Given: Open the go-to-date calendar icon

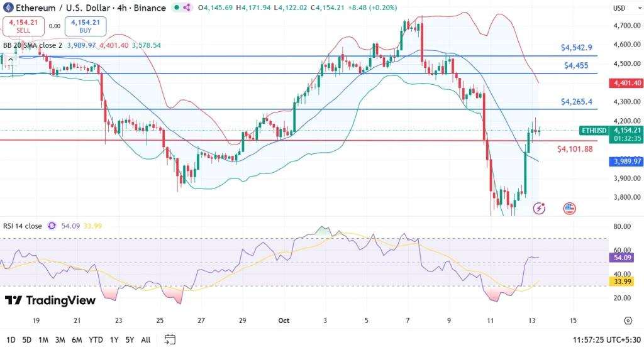Looking at the screenshot, I should coord(170,339).
